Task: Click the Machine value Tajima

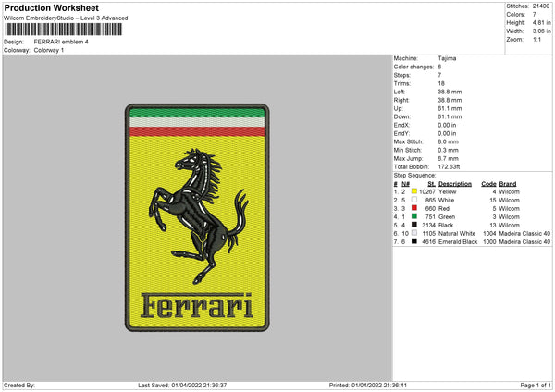Action: click(x=447, y=58)
